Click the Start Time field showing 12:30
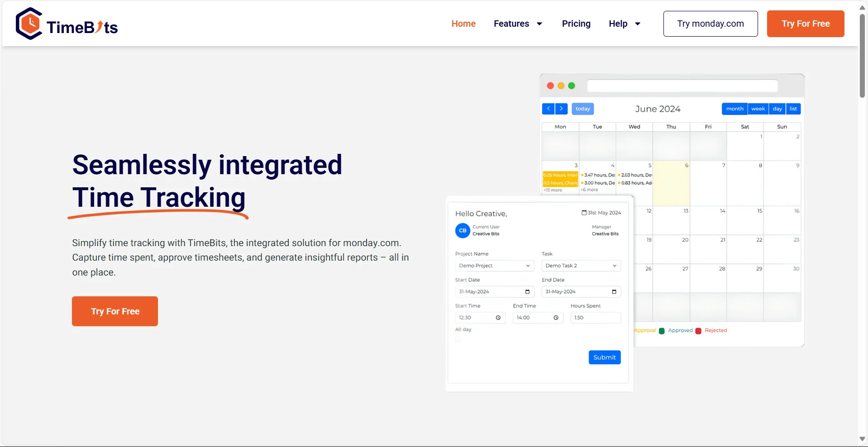This screenshot has height=447, width=868. coord(480,318)
